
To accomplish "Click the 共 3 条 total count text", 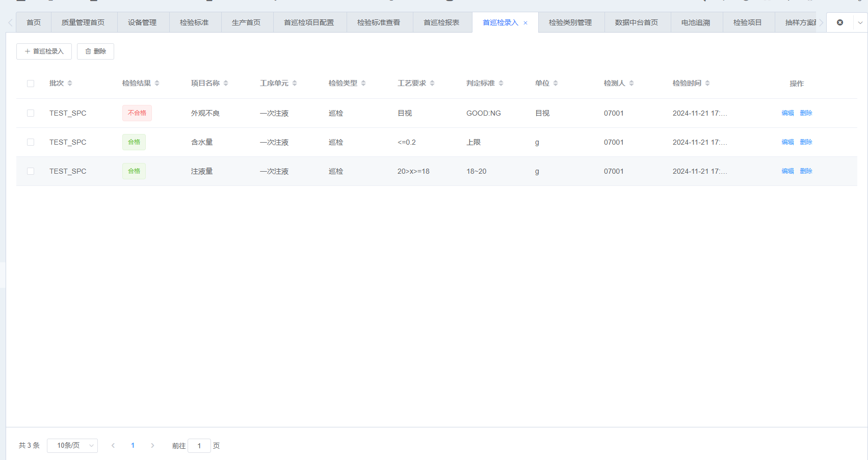I will coord(29,445).
